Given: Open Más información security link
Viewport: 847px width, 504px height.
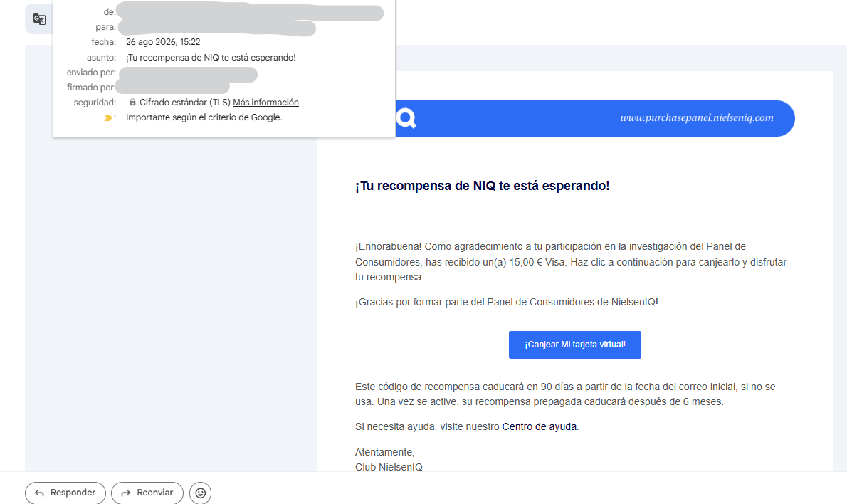Looking at the screenshot, I should 265,102.
